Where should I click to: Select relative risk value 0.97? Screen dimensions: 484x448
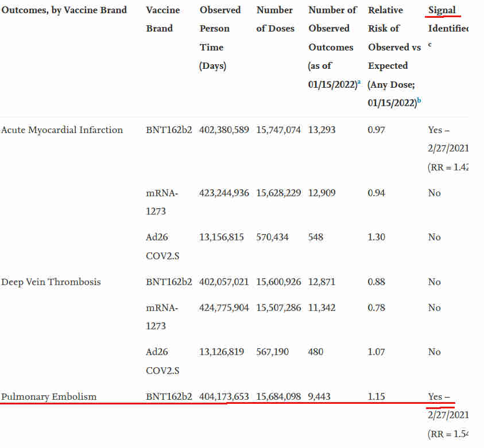376,130
